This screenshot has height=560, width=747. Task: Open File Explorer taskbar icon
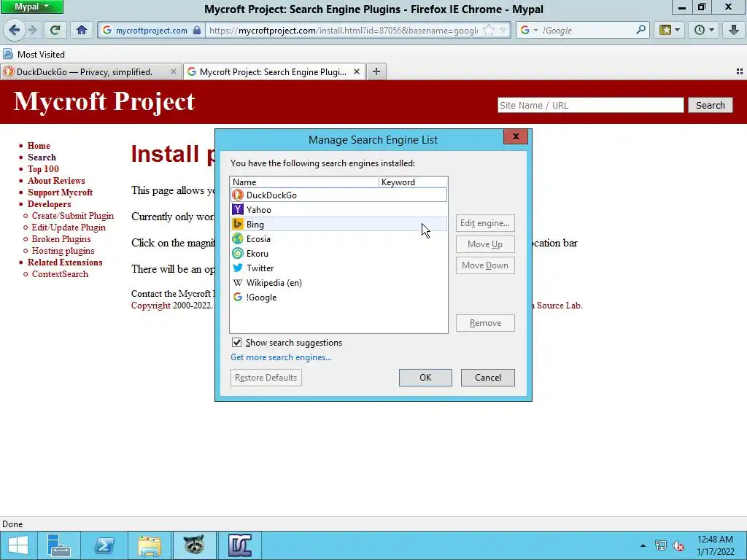point(149,545)
